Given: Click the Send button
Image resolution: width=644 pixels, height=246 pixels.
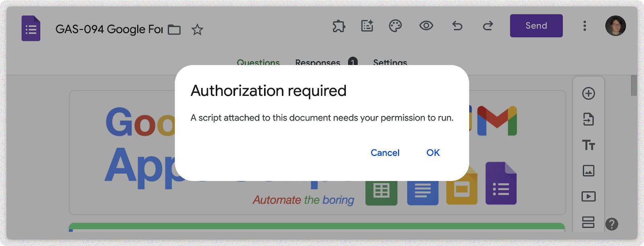Looking at the screenshot, I should [x=536, y=26].
